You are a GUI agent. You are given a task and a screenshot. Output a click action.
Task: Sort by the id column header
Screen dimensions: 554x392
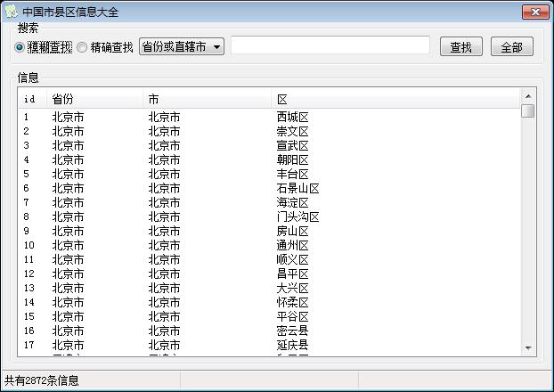[x=31, y=99]
